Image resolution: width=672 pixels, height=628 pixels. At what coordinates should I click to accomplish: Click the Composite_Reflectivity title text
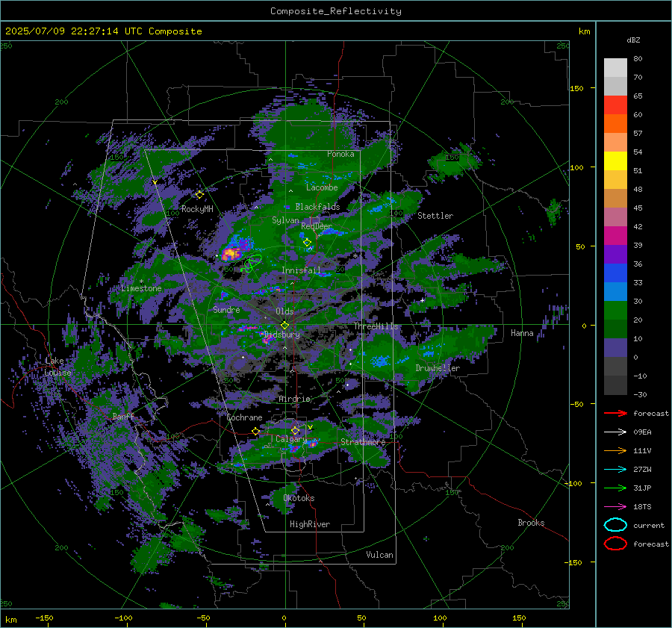(336, 11)
